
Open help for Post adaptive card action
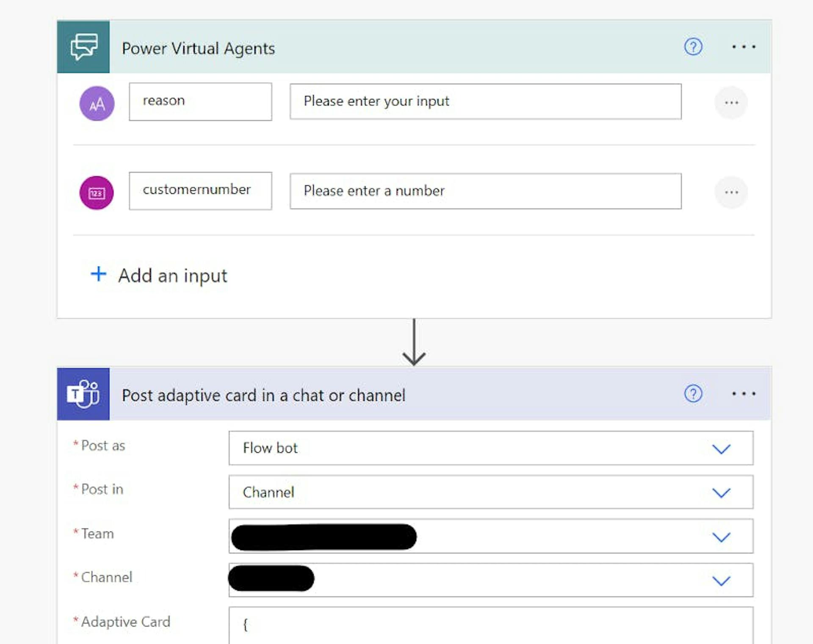point(693,394)
